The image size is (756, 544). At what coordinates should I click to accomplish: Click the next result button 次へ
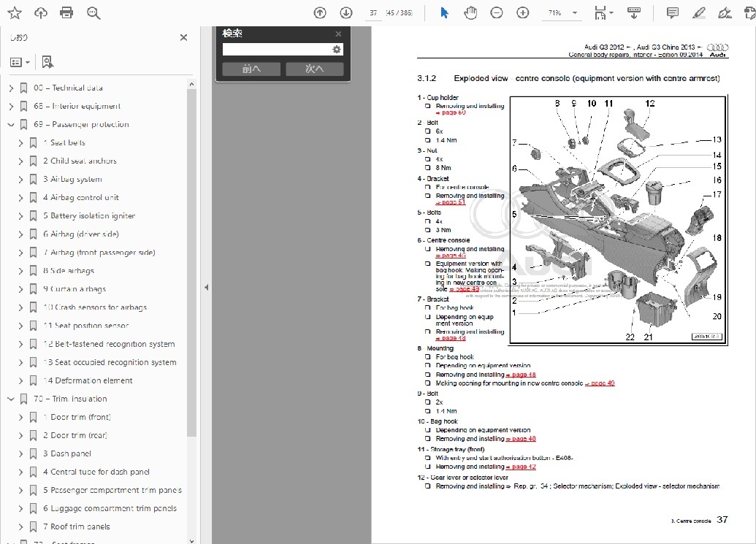[x=314, y=69]
